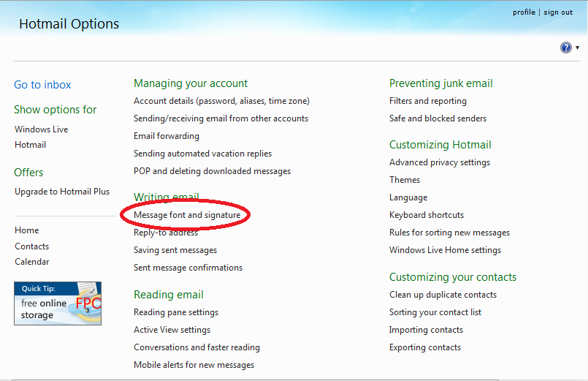Image resolution: width=588 pixels, height=381 pixels.
Task: Navigate to Contacts in left sidebar
Action: (32, 246)
